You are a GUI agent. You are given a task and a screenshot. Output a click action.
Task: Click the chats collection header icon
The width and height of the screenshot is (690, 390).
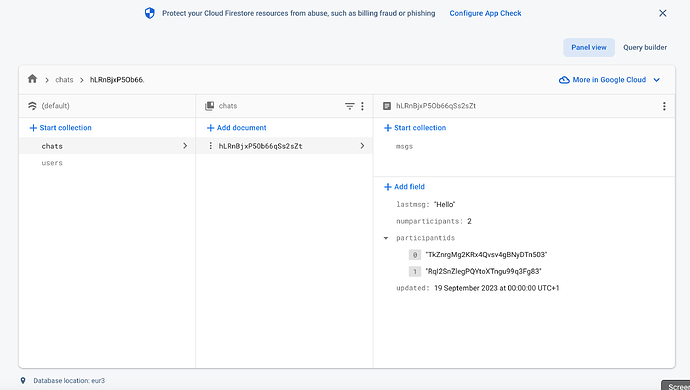pyautogui.click(x=209, y=106)
